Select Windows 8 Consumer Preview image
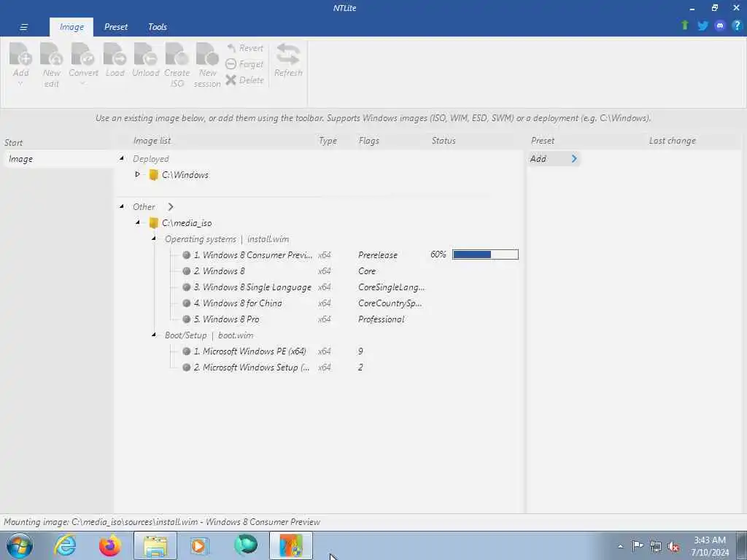 tap(253, 255)
